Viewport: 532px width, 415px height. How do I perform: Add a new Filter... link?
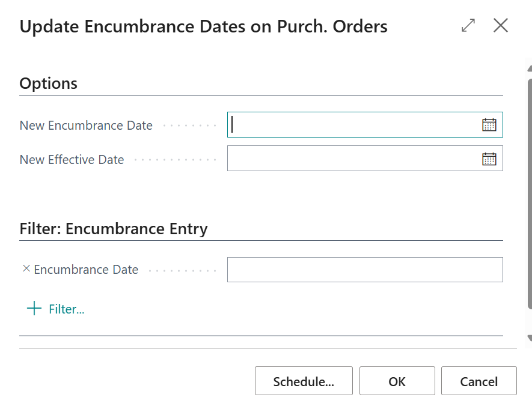(67, 309)
